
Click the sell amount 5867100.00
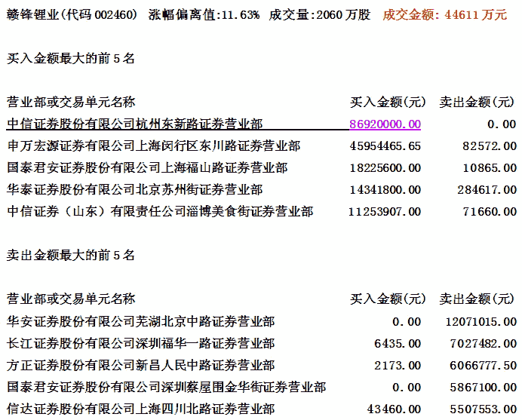pos(484,388)
